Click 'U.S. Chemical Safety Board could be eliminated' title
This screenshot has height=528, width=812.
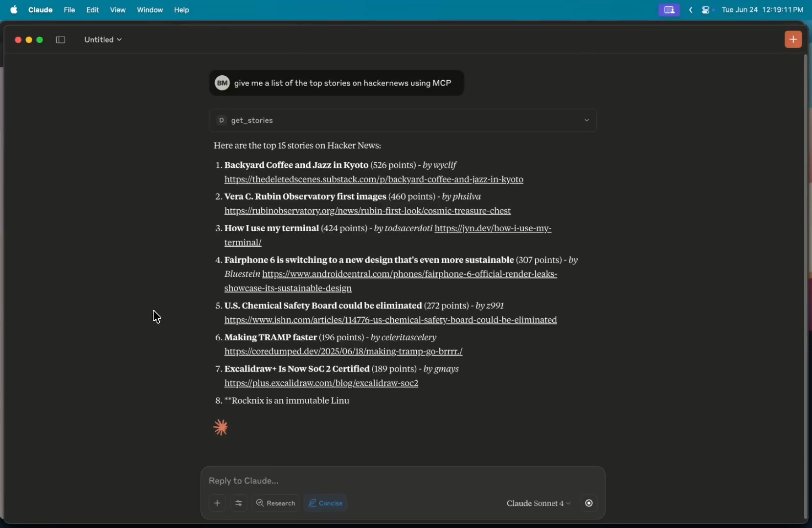(323, 306)
